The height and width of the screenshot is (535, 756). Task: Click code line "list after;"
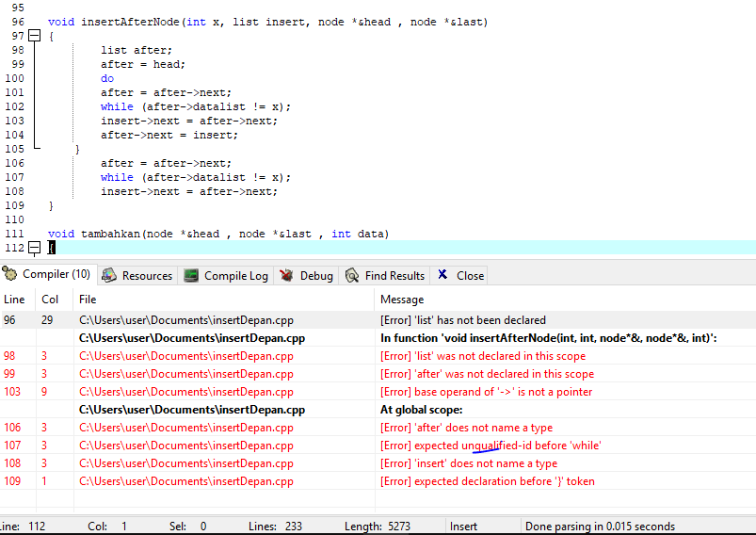pos(136,50)
